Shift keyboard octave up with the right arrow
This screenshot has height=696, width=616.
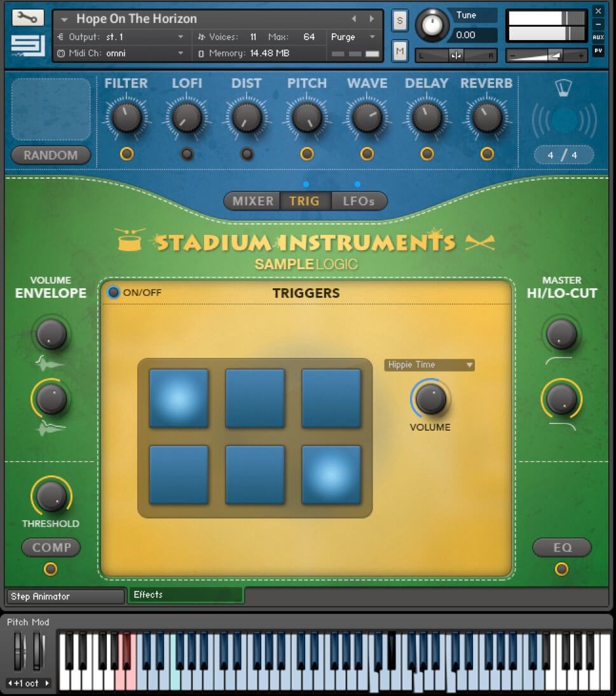click(x=47, y=683)
